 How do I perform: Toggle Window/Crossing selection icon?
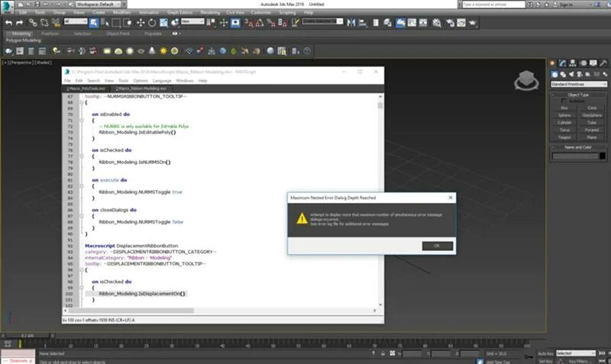pos(128,23)
